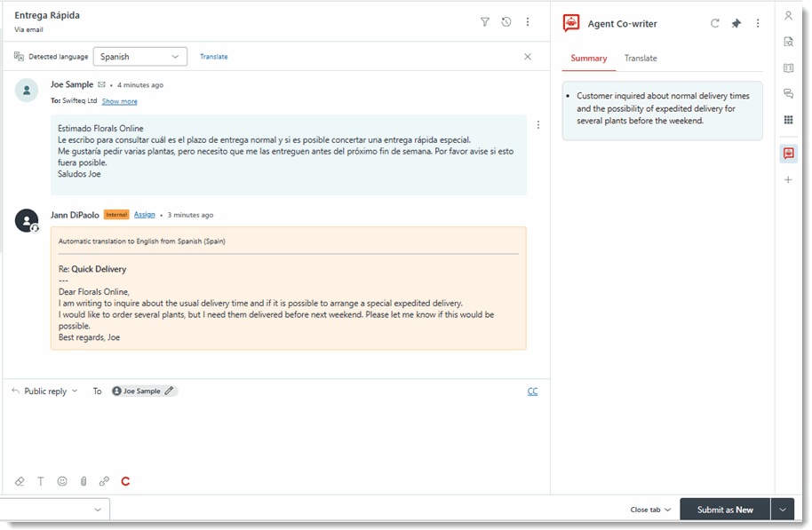Click Show more in message header
The height and width of the screenshot is (530, 812).
pyautogui.click(x=120, y=101)
